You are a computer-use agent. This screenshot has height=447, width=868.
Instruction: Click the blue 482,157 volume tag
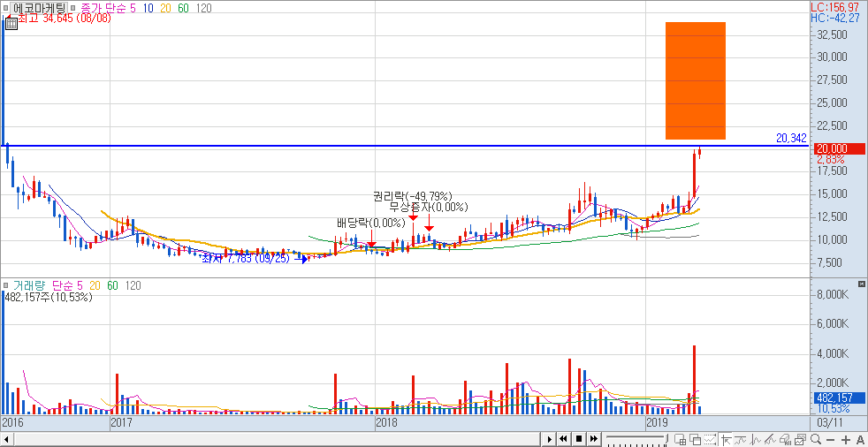[x=837, y=398]
